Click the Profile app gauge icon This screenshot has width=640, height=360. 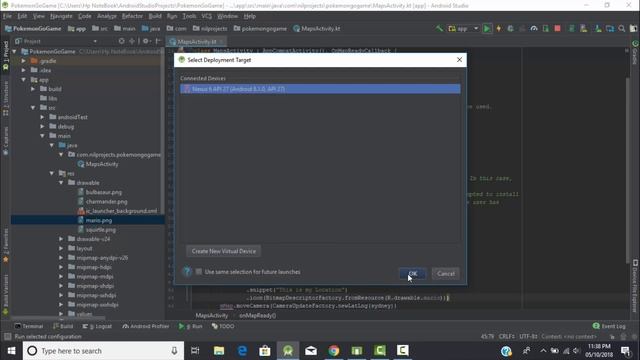click(534, 29)
